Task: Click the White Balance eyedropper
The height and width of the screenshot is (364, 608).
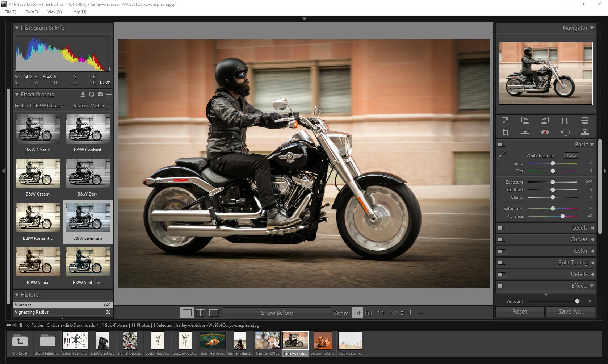Action: click(502, 156)
